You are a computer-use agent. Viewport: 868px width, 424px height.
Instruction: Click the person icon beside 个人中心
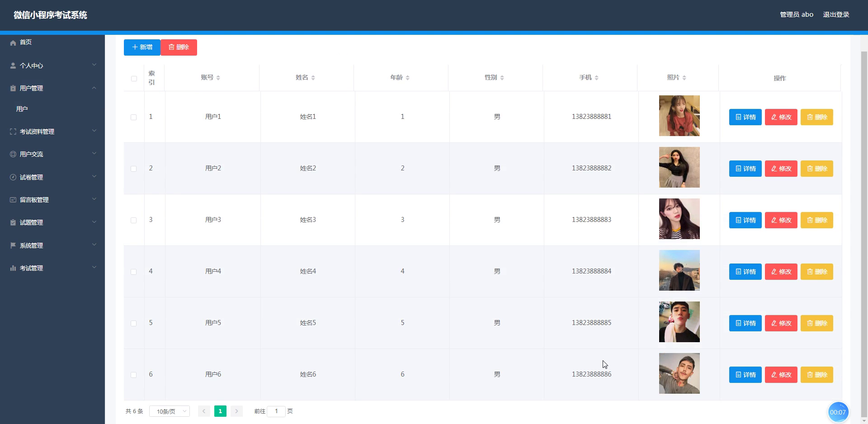[x=13, y=66]
